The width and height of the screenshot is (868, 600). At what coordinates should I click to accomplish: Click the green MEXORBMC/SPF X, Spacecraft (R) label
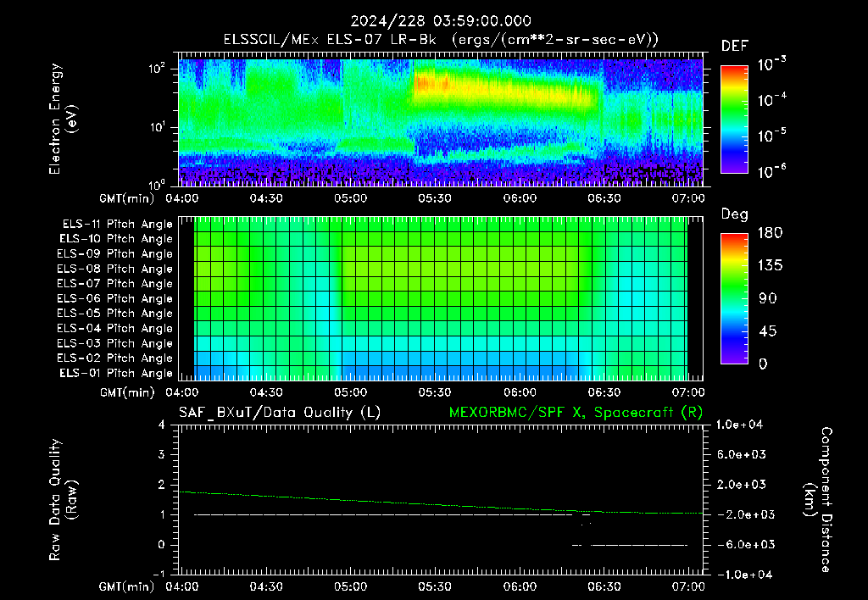pos(576,413)
